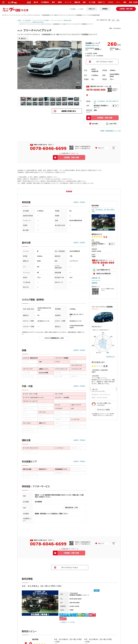Open MAPを開く button

[x=94, y=124]
